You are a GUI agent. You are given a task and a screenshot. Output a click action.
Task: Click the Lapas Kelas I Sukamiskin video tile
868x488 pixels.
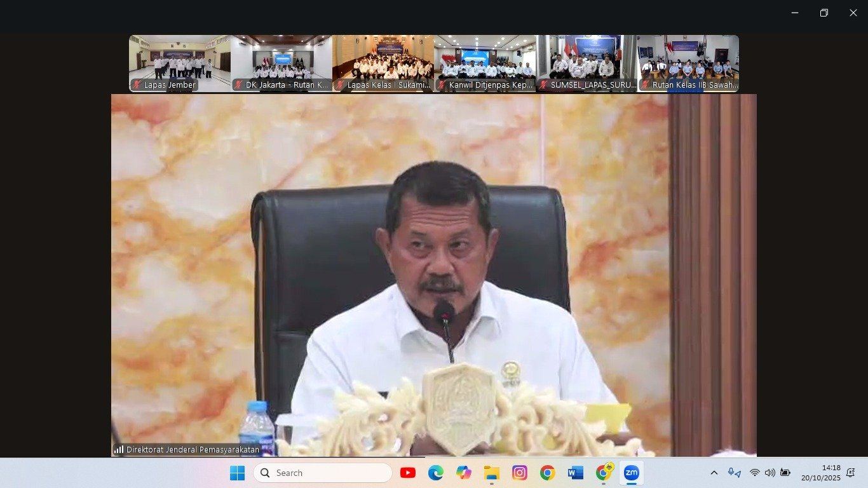point(383,62)
